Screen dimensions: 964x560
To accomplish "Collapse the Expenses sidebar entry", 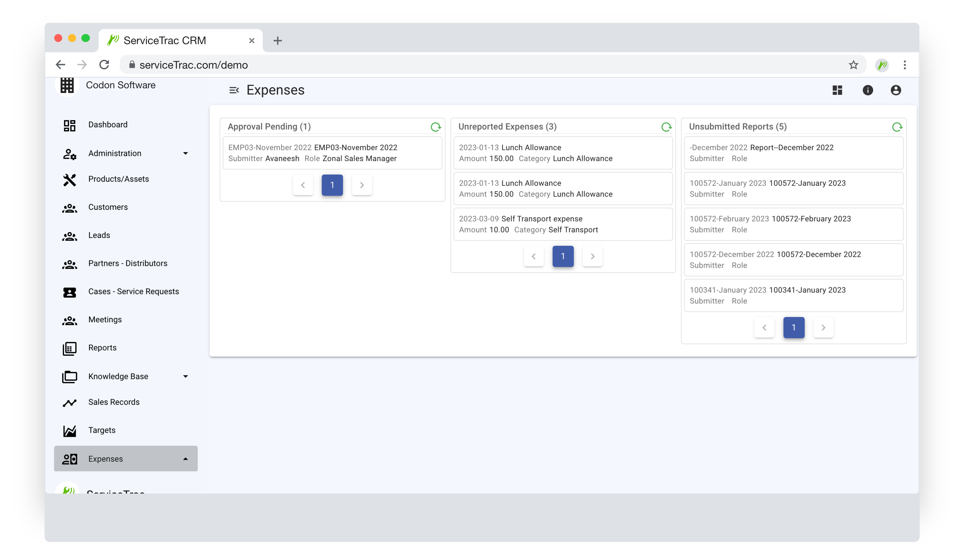I will pyautogui.click(x=186, y=459).
